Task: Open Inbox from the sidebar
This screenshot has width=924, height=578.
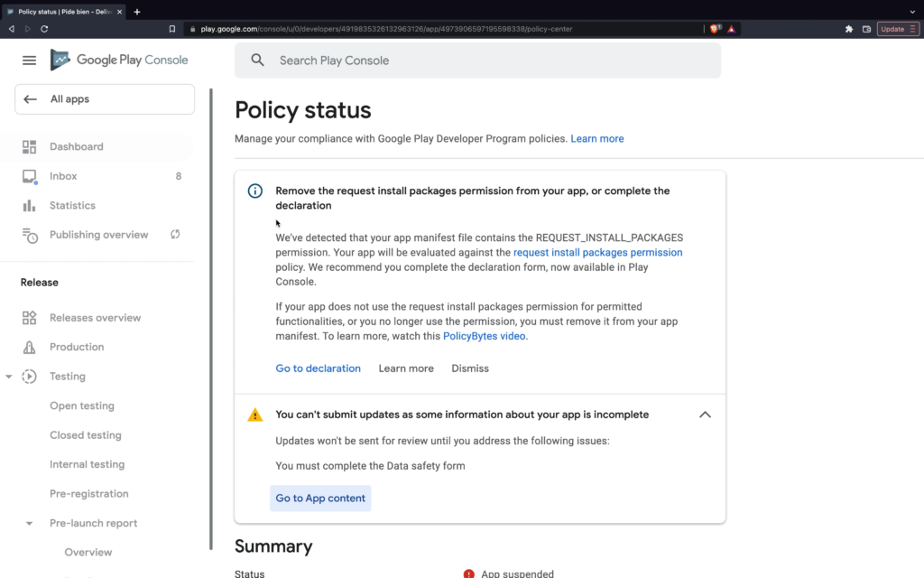Action: [63, 176]
